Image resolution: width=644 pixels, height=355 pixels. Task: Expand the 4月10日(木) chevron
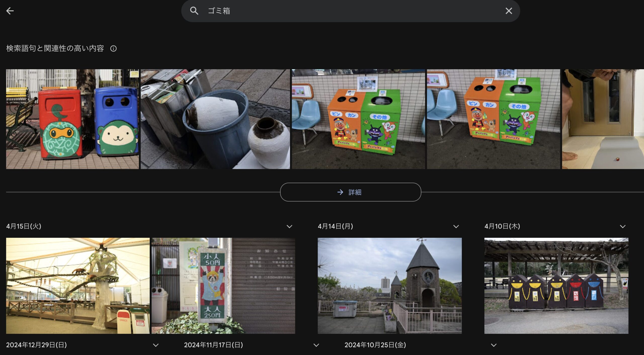tap(623, 226)
